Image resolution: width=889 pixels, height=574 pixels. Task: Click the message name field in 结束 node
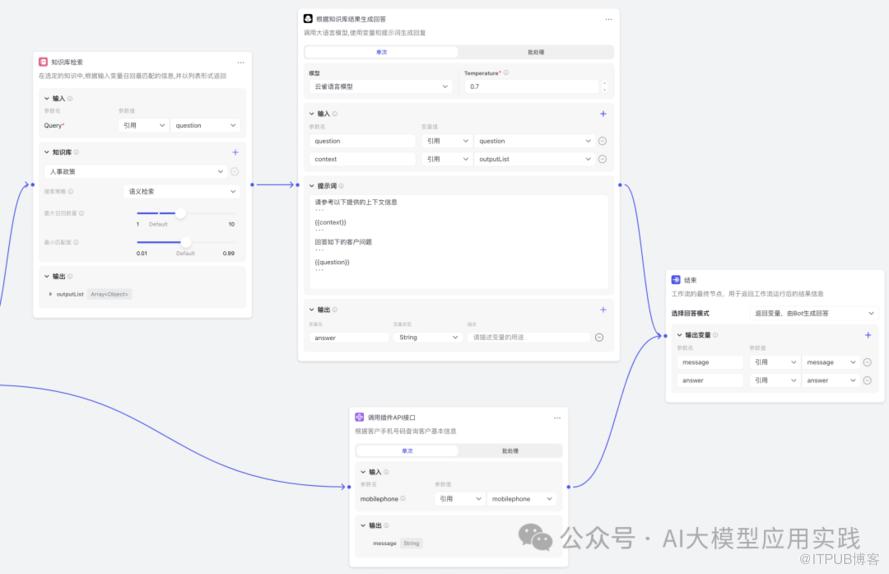[710, 362]
